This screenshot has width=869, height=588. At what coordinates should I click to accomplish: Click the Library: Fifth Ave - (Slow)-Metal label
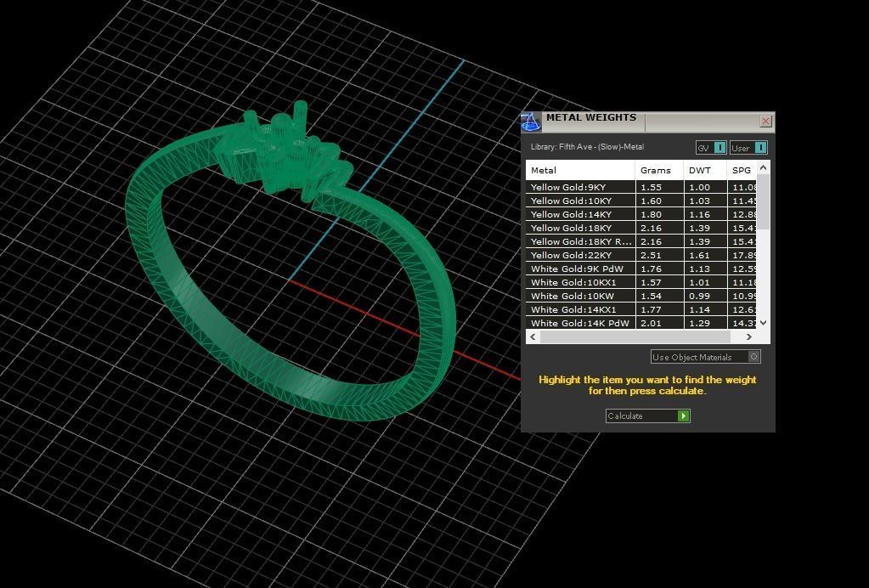click(587, 147)
